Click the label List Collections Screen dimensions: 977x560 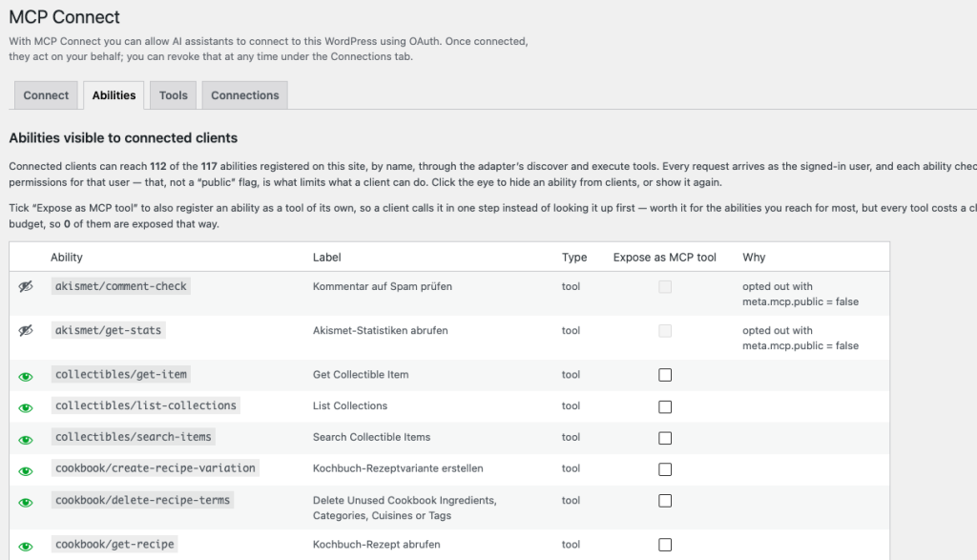click(350, 405)
